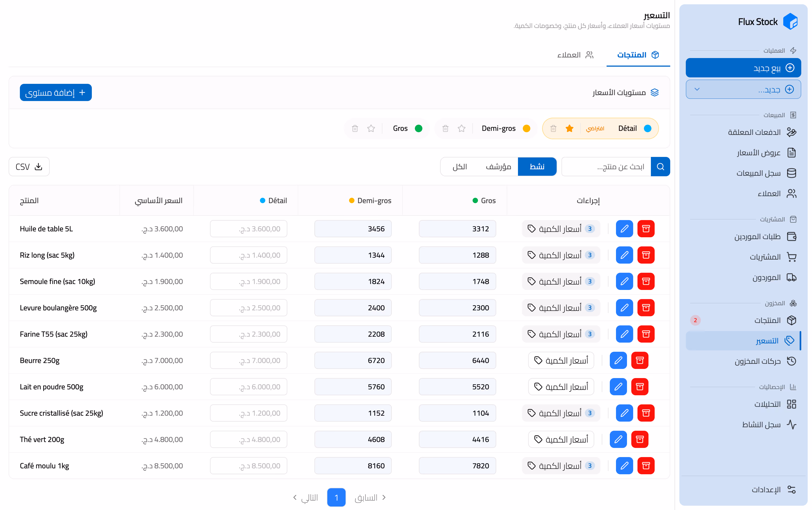This screenshot has width=812, height=510.
Task: Click the orange Demi-gros level color dot
Action: (526, 128)
